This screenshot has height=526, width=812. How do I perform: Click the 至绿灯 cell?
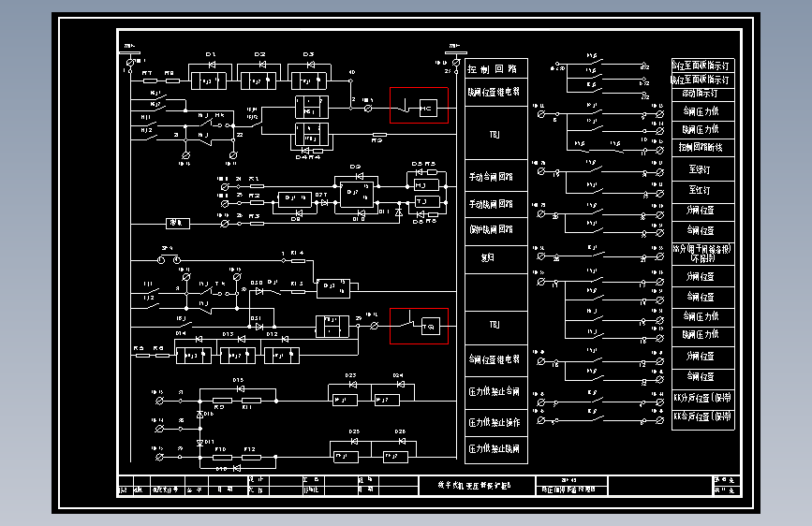pyautogui.click(x=702, y=169)
